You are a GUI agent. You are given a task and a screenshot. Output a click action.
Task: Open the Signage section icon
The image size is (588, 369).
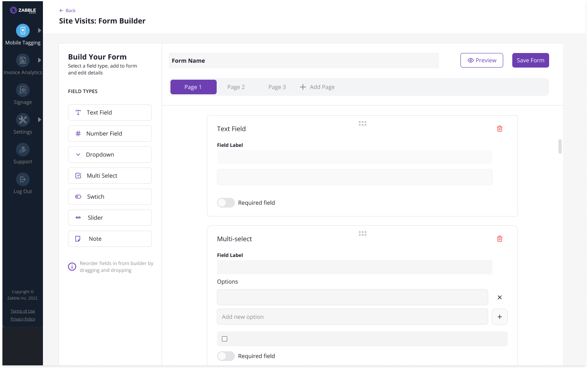(x=23, y=90)
